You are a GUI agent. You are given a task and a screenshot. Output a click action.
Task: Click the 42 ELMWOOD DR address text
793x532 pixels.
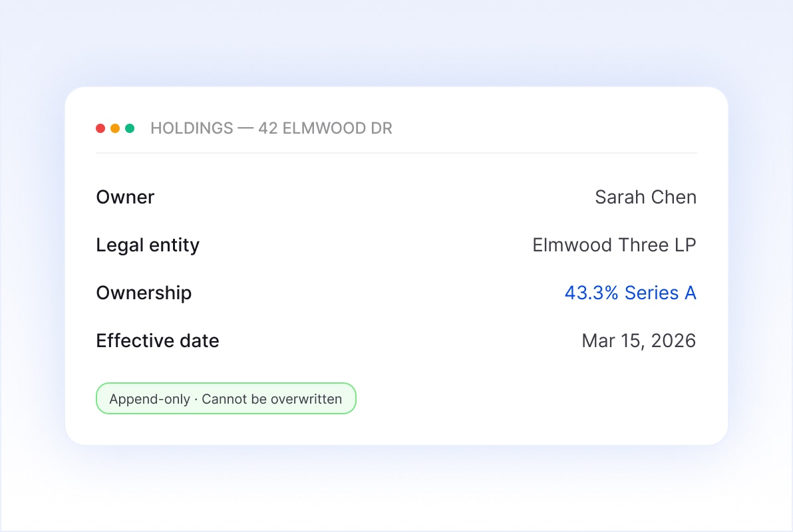pyautogui.click(x=325, y=128)
